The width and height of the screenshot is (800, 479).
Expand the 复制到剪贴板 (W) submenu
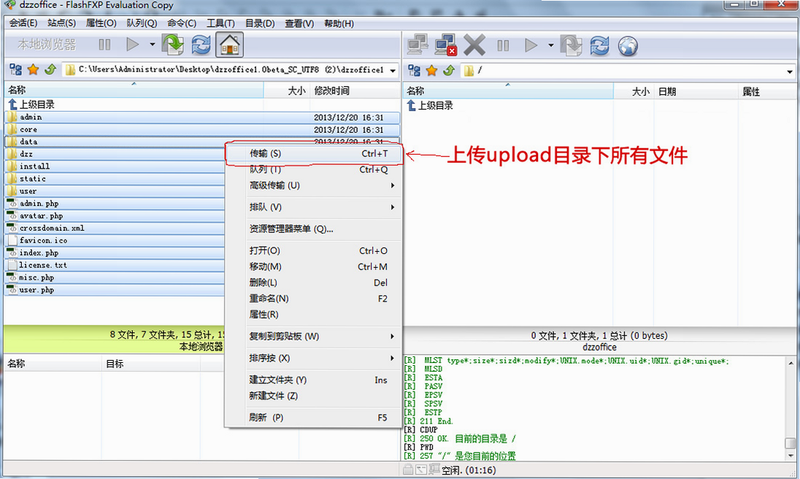(314, 336)
